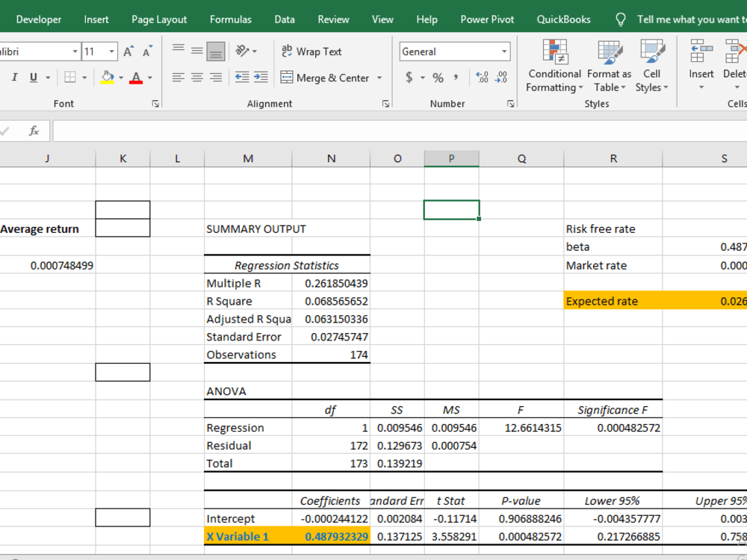Screen dimensions: 747x560
Task: Open Font dialog launcher
Action: point(155,104)
